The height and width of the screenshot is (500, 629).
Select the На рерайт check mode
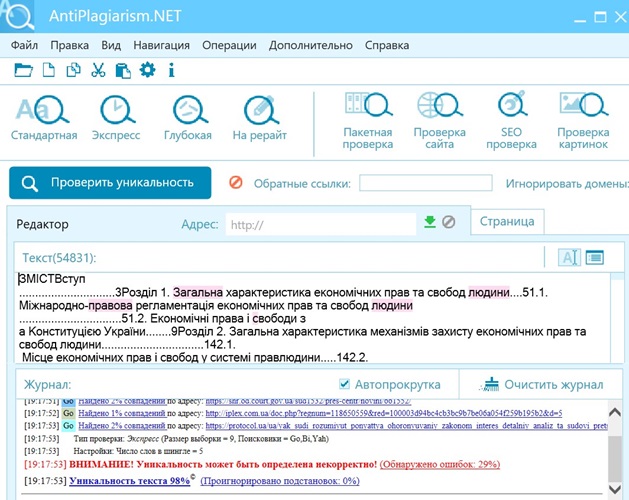click(260, 118)
